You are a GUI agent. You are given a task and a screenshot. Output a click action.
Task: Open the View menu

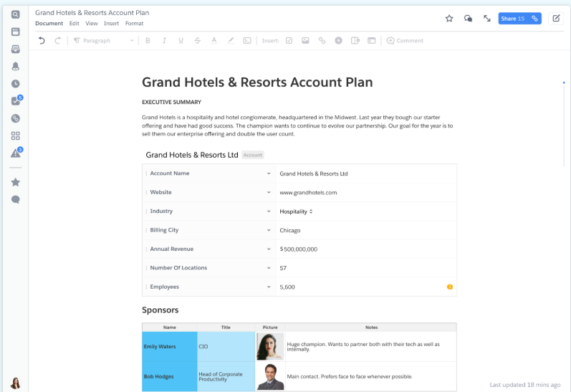(92, 24)
